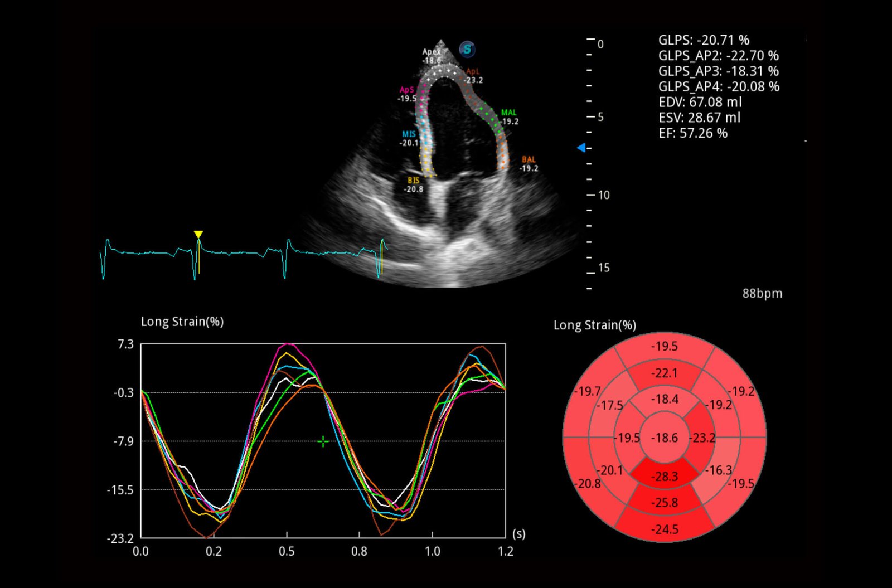Click the 88bpm heart rate label
The width and height of the screenshot is (892, 588).
762,294
